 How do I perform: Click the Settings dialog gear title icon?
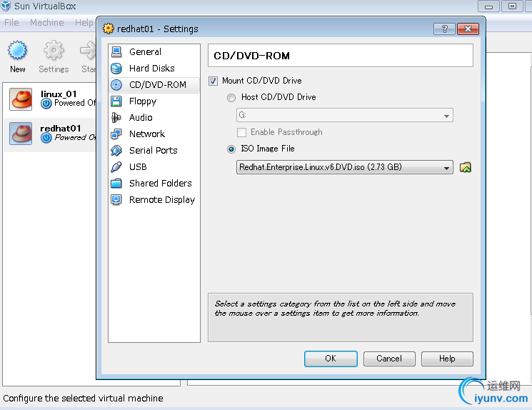pyautogui.click(x=109, y=29)
